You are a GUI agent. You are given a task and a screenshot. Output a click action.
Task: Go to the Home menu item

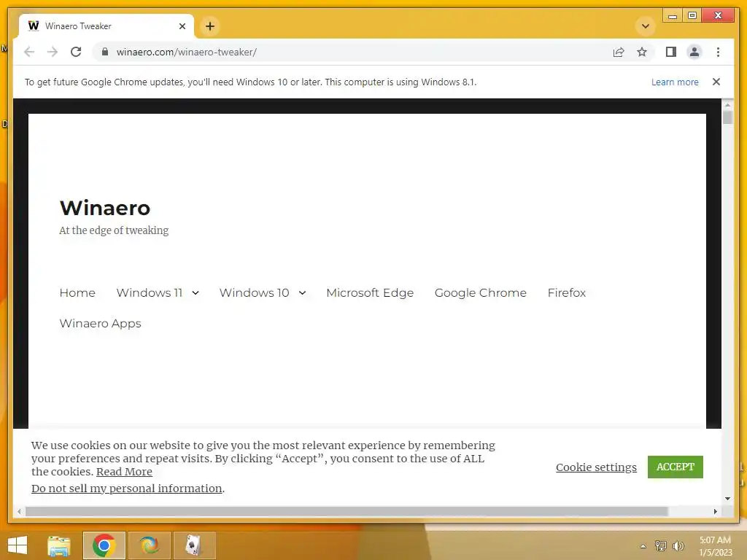77,292
